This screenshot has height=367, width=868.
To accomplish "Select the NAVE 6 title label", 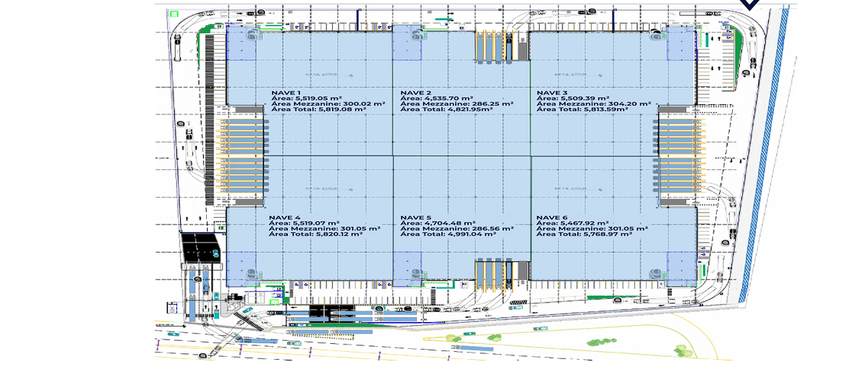I will point(552,217).
